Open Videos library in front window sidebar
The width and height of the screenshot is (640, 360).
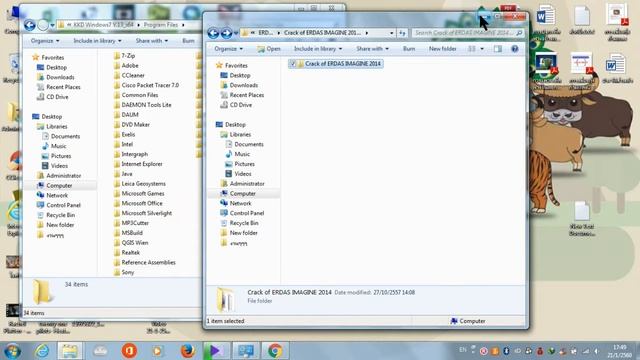click(238, 174)
